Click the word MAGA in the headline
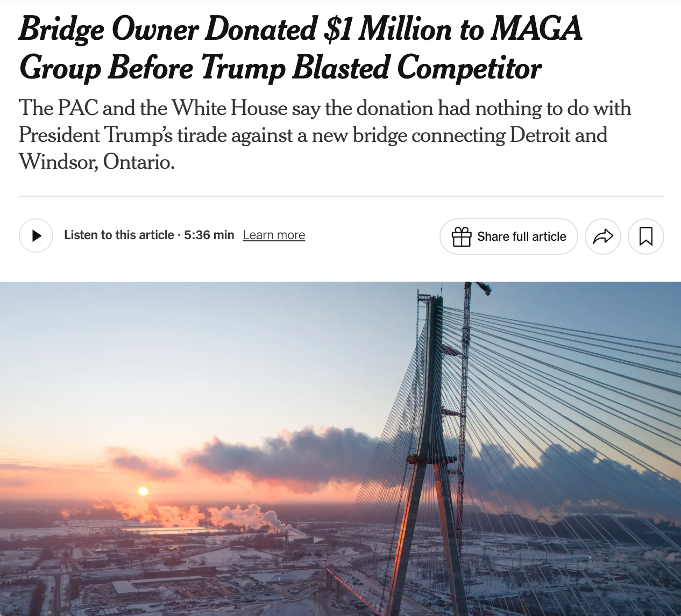 [x=536, y=28]
